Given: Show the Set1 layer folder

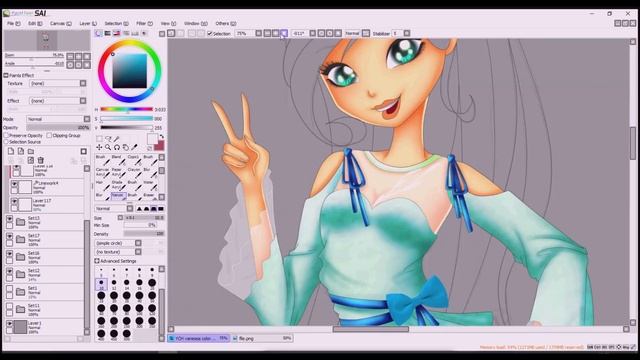Looking at the screenshot, I should pos(9,289).
